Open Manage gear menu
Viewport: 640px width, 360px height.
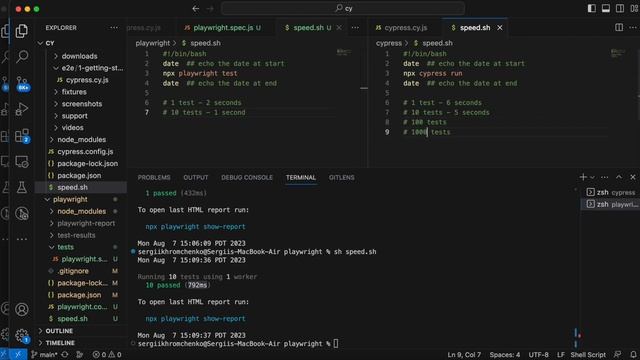22,336
